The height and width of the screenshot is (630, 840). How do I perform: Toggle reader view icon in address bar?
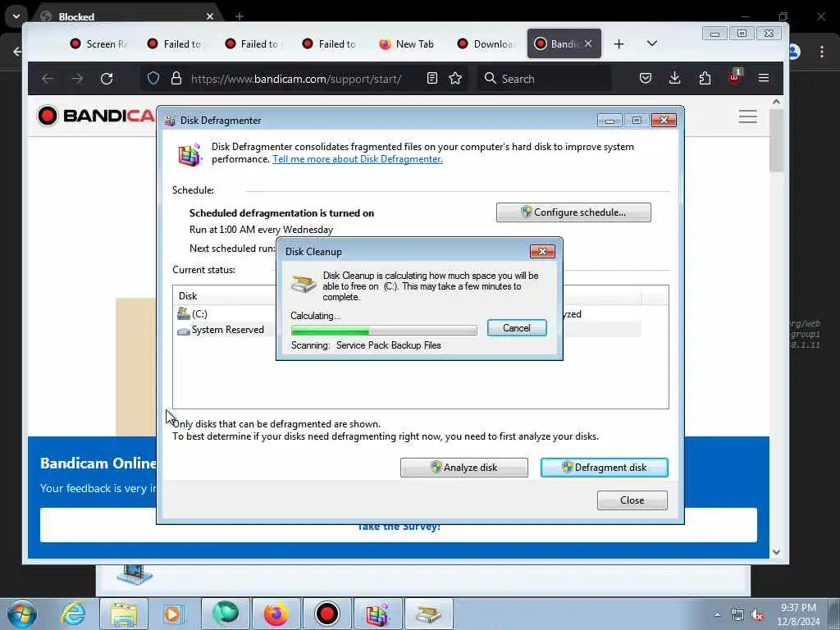click(x=432, y=78)
